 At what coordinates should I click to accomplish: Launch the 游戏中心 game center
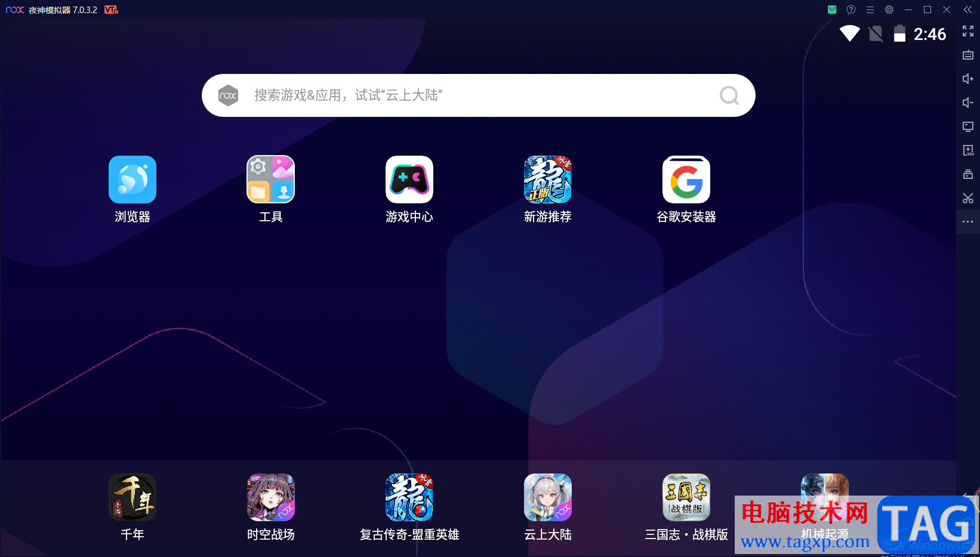(x=409, y=180)
